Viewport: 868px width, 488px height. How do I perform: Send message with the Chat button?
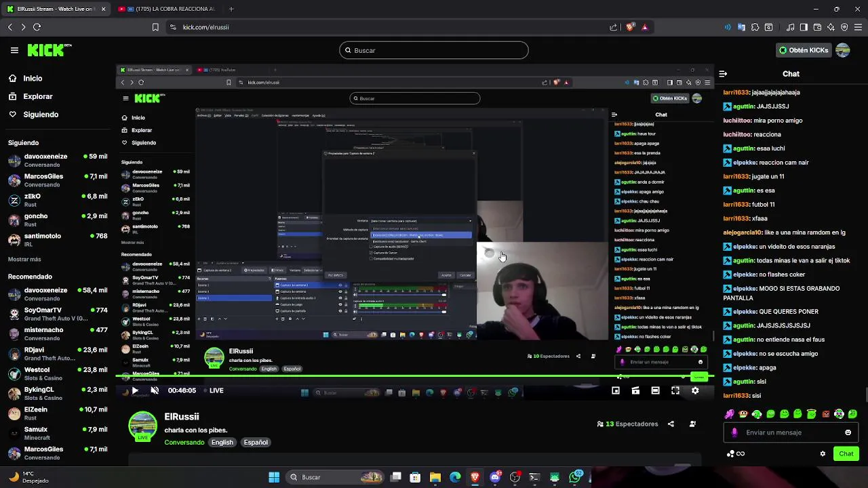pos(846,453)
